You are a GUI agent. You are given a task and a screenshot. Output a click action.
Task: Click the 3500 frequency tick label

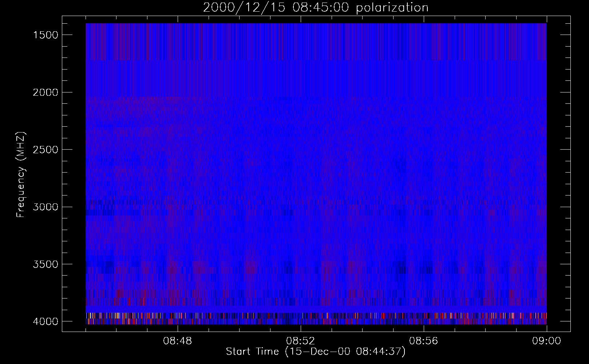pos(46,264)
